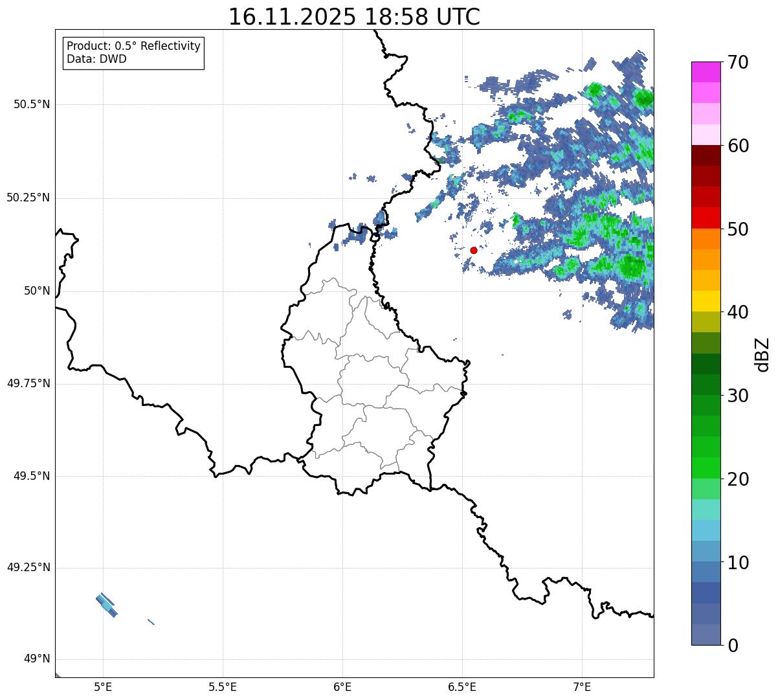The width and height of the screenshot is (778, 700).
Task: Click the blue radar echo near 5°E 49.15°N
Action: [x=106, y=605]
